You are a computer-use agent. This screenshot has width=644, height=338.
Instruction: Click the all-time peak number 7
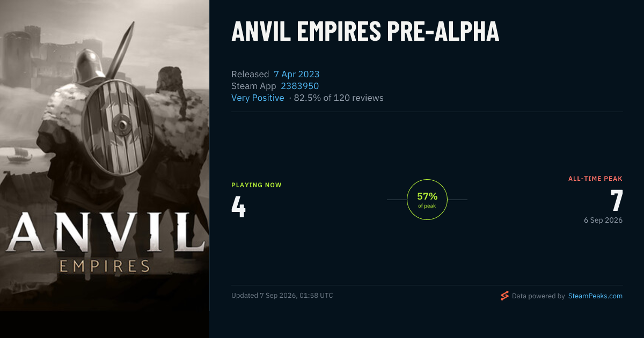click(x=617, y=201)
